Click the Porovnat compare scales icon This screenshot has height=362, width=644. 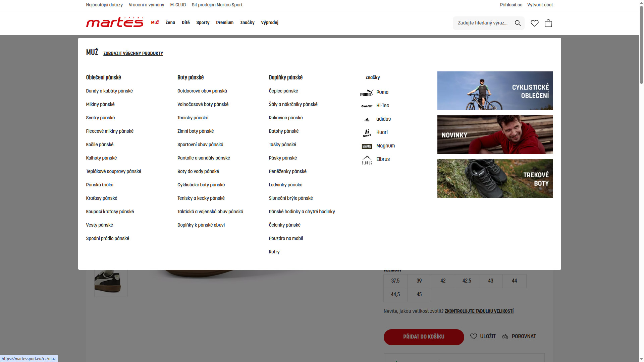pos(505,337)
